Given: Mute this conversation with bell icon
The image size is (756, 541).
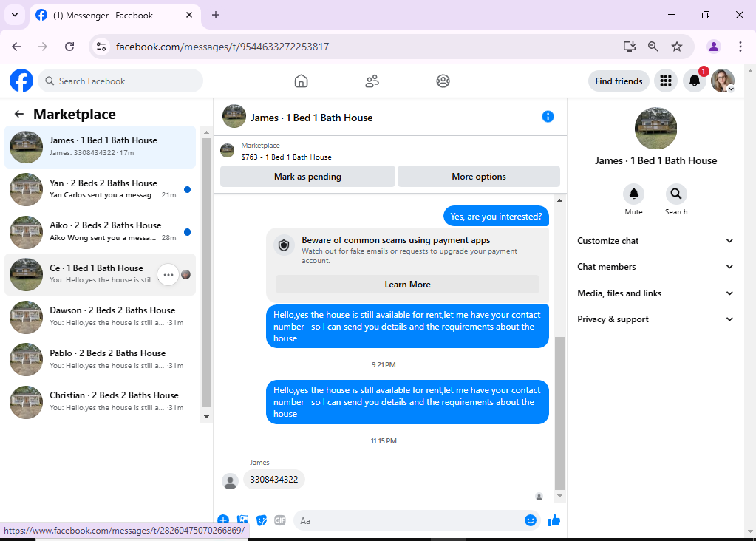Looking at the screenshot, I should pyautogui.click(x=633, y=194).
